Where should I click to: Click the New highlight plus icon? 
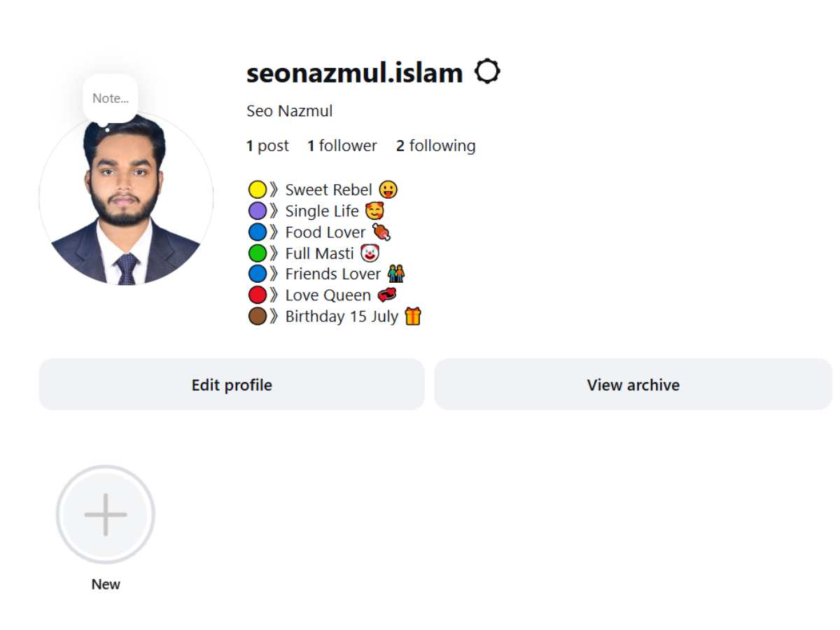point(105,514)
